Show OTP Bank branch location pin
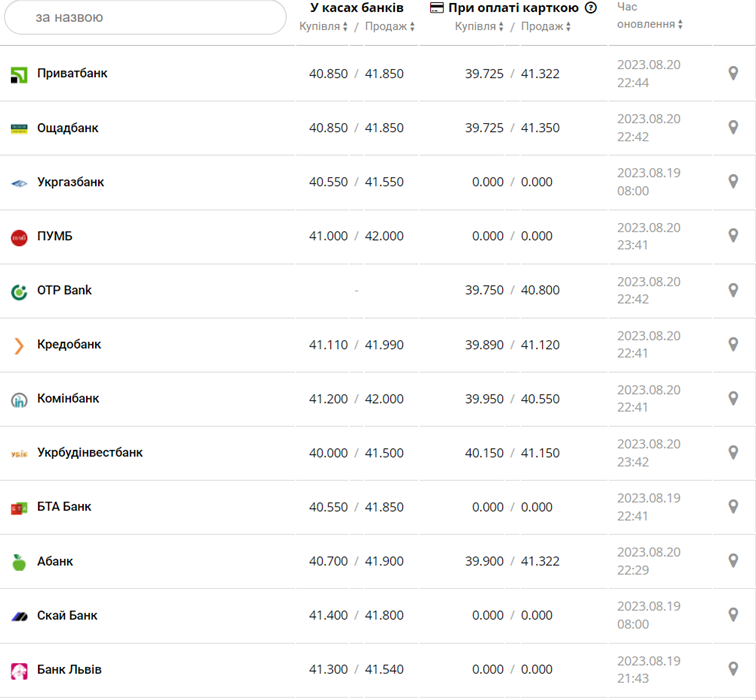756x700 pixels. point(733,291)
